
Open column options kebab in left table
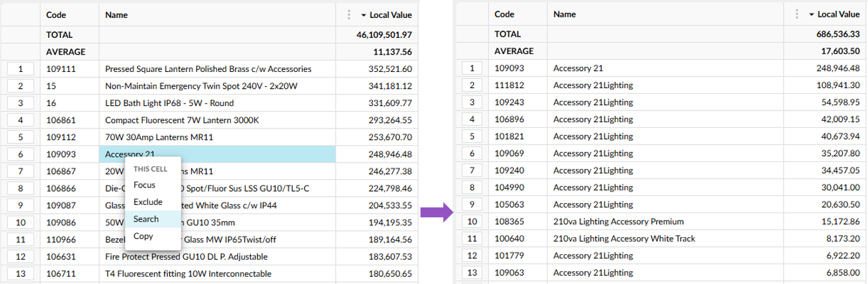pyautogui.click(x=348, y=14)
